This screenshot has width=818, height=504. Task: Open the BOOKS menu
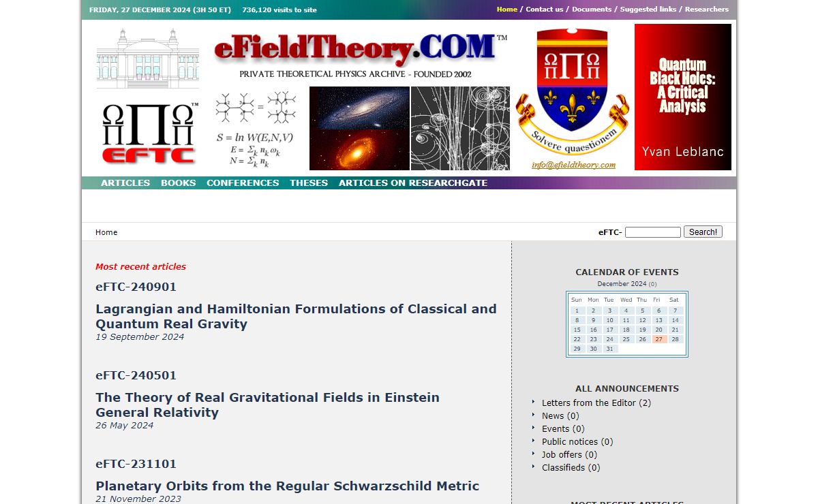click(x=179, y=183)
